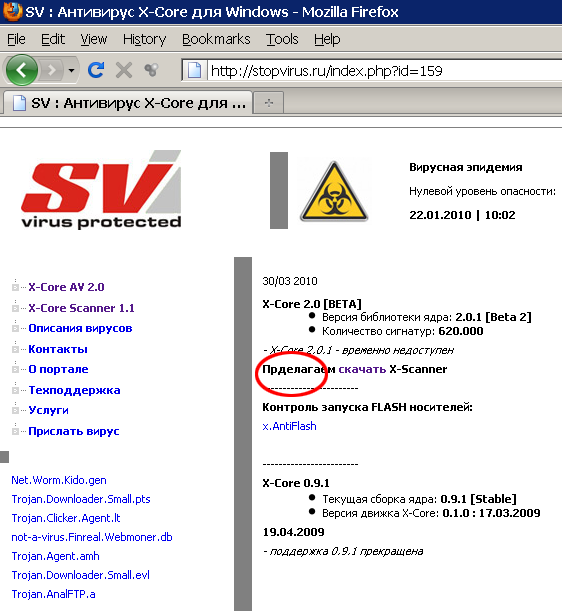Viewport: 562px width, 611px height.
Task: Open the History menu
Action: (x=145, y=39)
